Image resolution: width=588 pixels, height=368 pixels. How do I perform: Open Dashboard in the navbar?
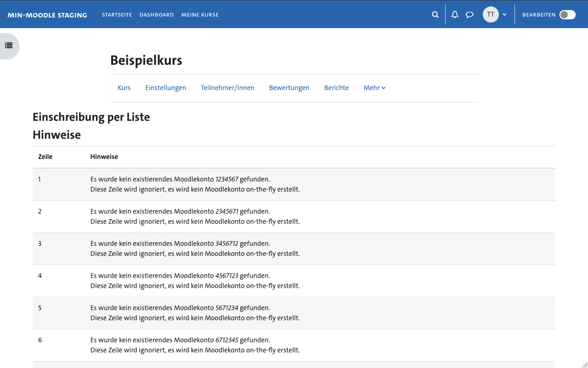coord(157,15)
